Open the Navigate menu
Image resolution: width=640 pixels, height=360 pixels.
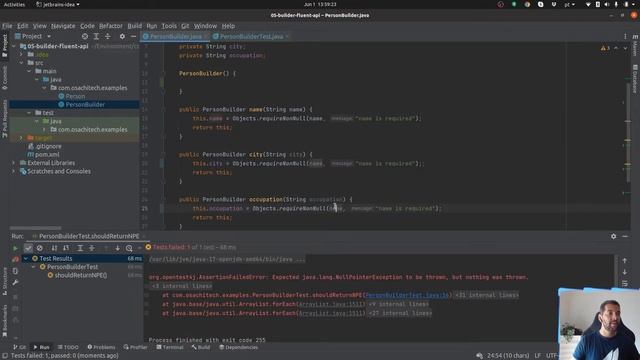tap(63, 26)
